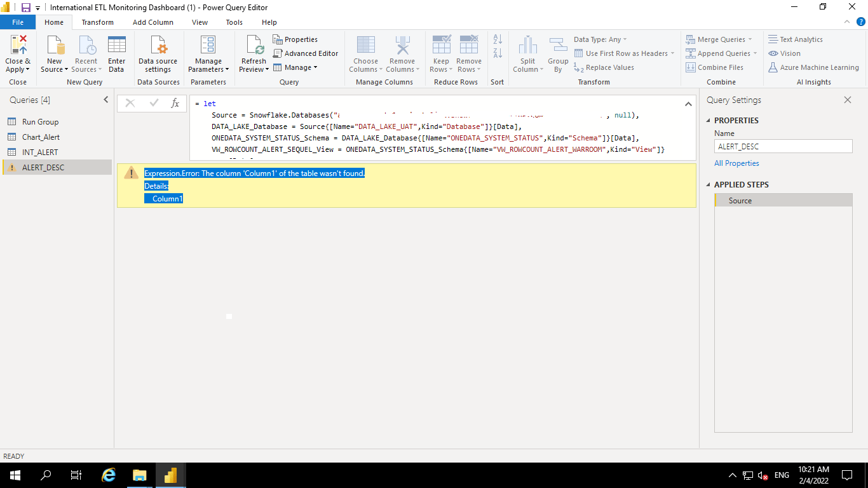This screenshot has height=488, width=868.
Task: Open the Group By tool
Action: (558, 53)
